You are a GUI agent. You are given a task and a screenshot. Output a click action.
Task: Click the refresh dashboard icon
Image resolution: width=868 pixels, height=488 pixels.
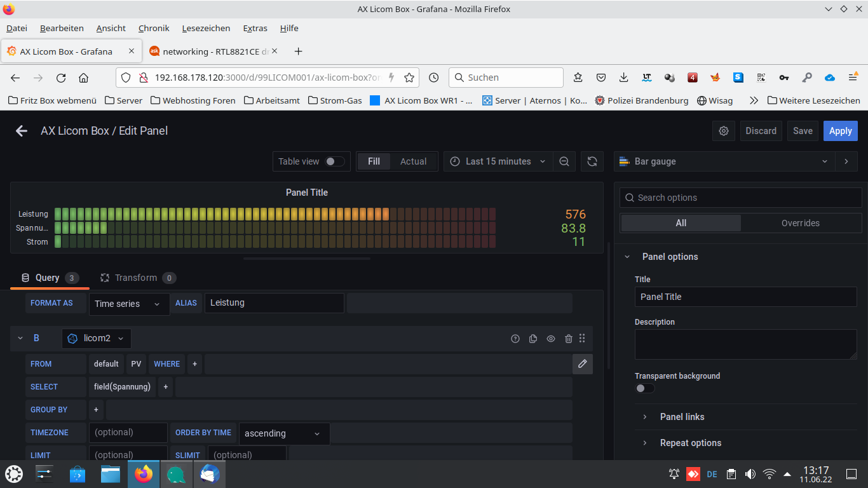(x=592, y=161)
